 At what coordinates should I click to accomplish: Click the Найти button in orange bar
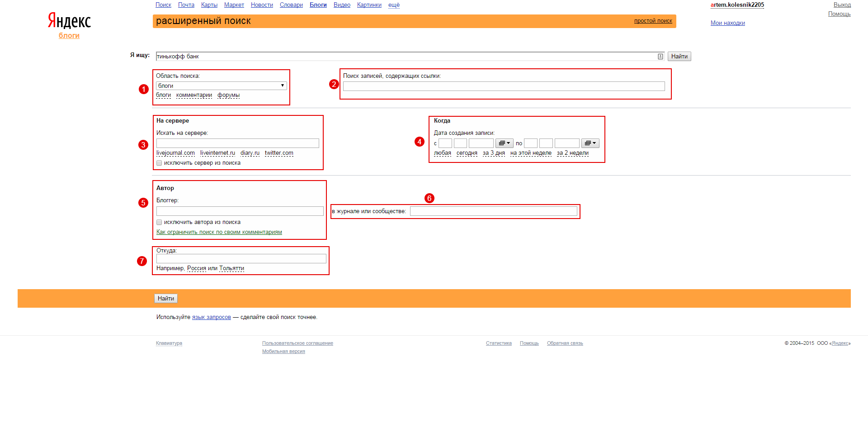pos(166,299)
